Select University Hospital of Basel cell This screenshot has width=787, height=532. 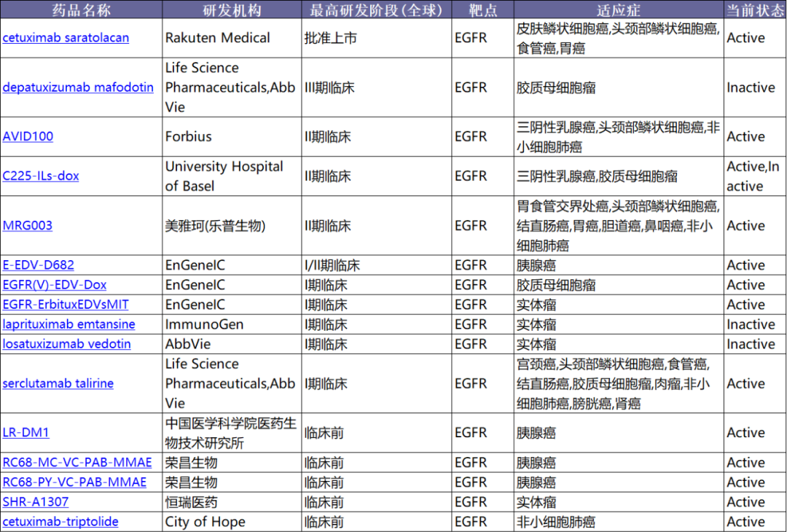tap(232, 176)
